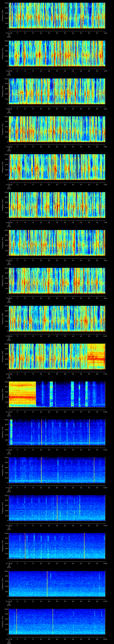114x644 pixels.
Task: Click the spectrogram panel starting at 15:12:00
Action: pos(57,432)
